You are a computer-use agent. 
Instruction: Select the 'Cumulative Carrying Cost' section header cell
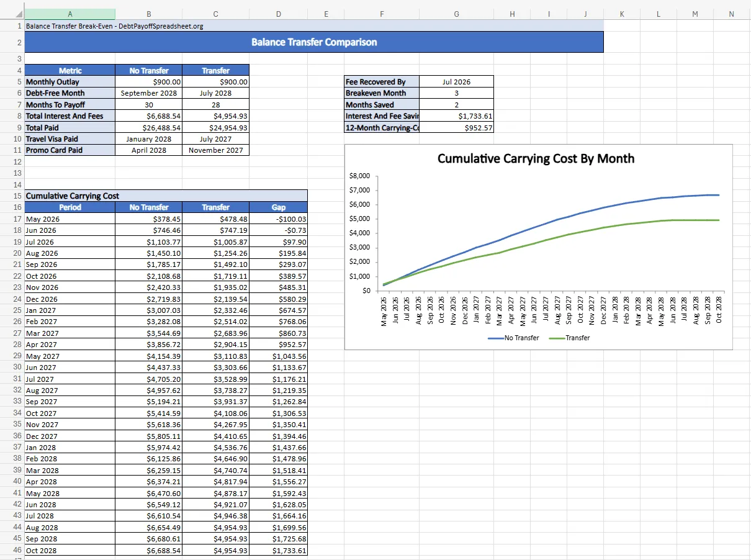point(166,196)
